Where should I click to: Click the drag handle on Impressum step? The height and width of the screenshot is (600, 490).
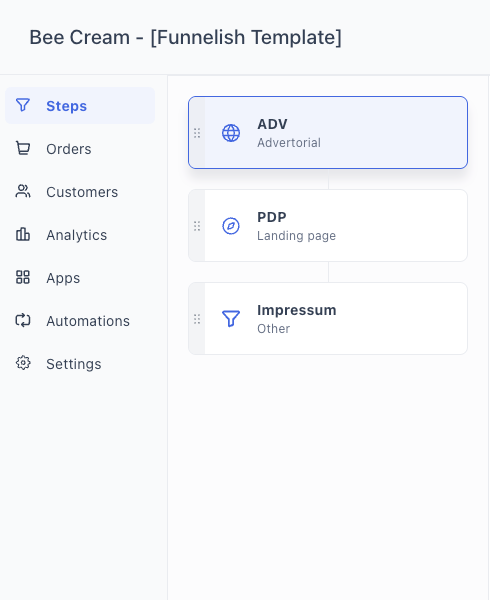(197, 319)
